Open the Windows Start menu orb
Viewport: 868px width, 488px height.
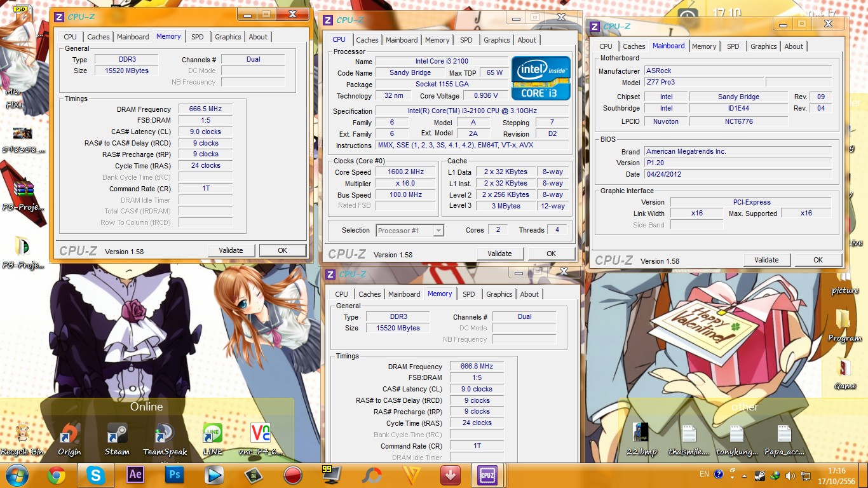pos(16,475)
